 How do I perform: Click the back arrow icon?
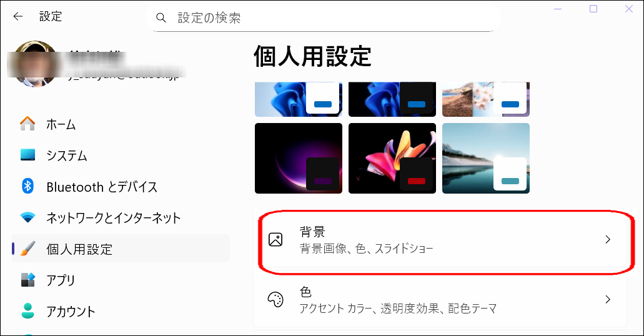pos(17,16)
